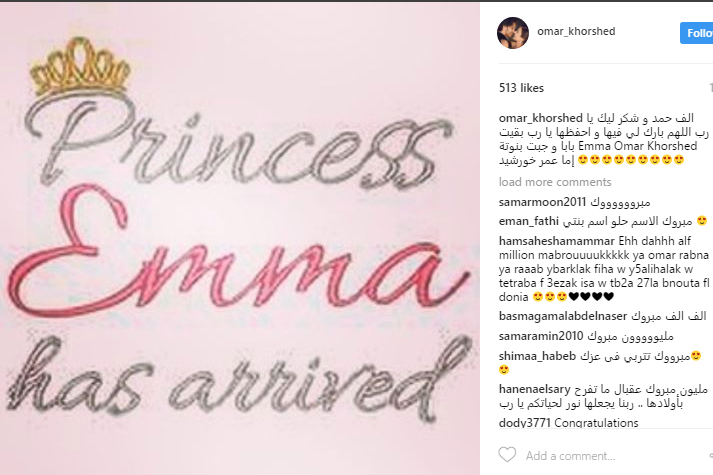Open omar_khorshed username in header

576,31
